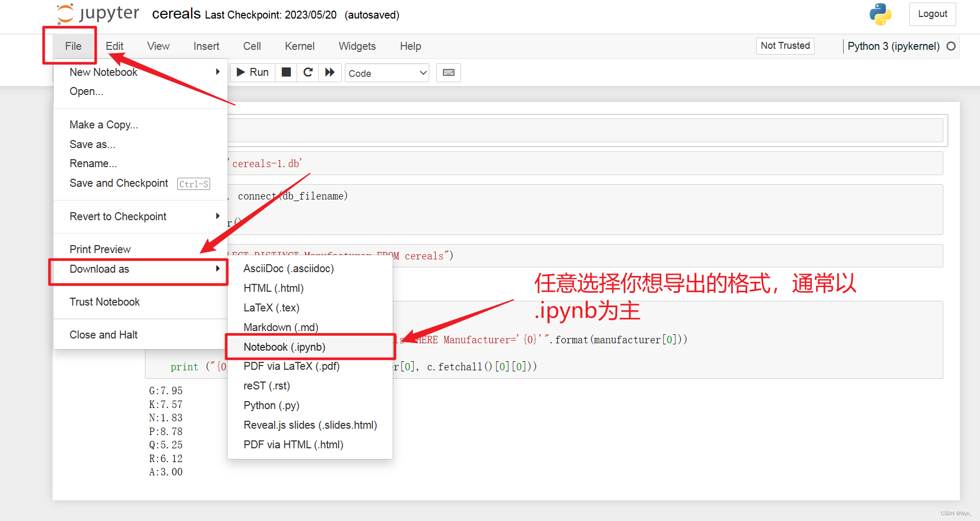Click the Jupyter logo
The image size is (980, 521).
(98, 14)
